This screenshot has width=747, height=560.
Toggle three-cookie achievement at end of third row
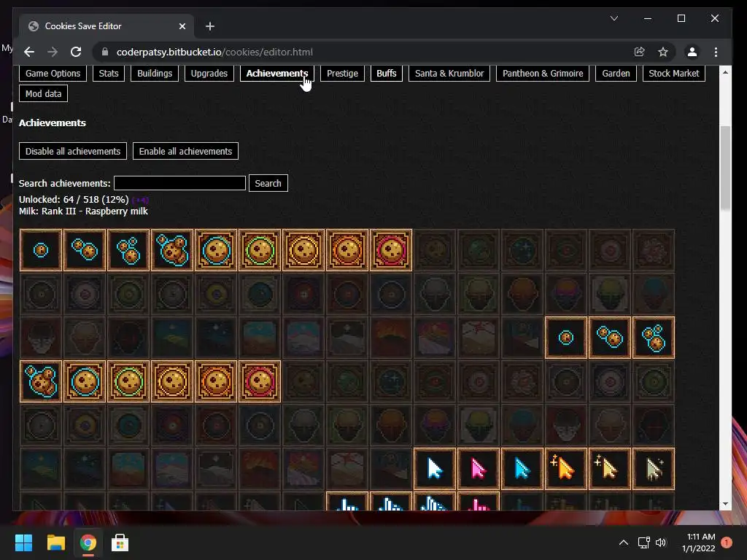coord(654,338)
